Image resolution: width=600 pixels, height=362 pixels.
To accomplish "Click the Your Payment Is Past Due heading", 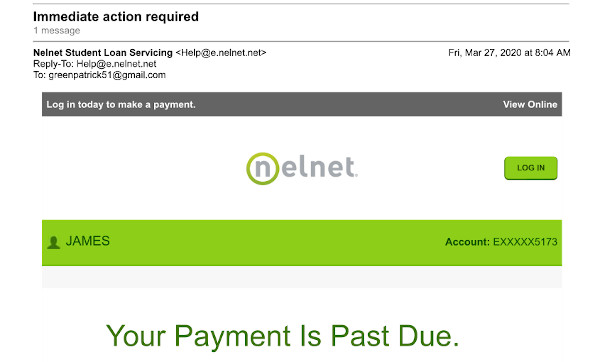I will [x=282, y=336].
